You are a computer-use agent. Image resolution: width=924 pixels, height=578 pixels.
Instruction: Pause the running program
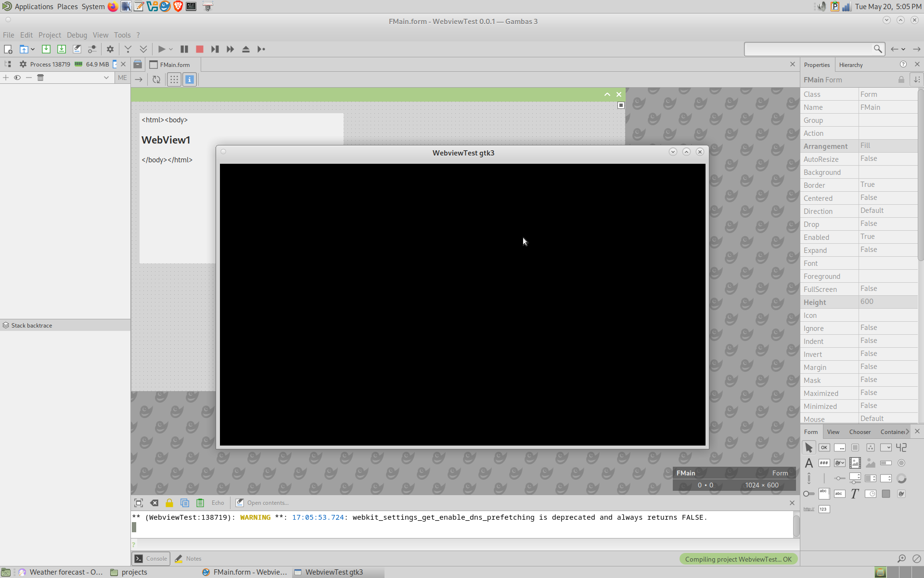point(184,49)
